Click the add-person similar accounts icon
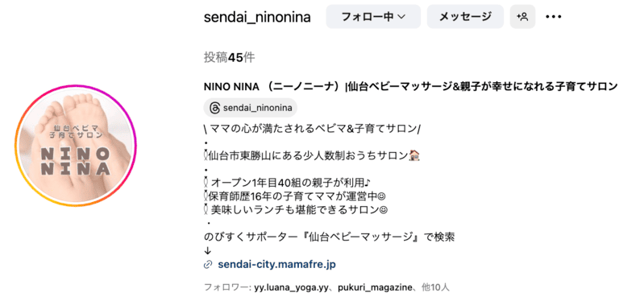 pos(522,17)
